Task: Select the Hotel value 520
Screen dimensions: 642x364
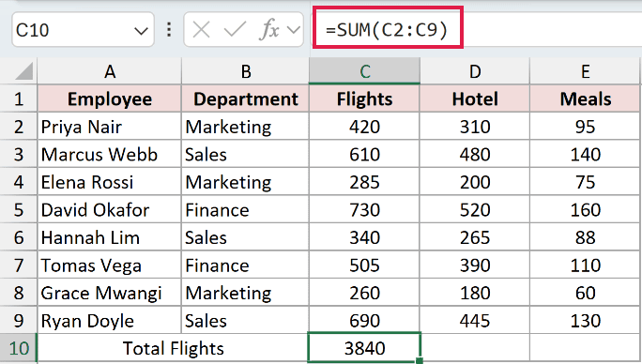Action: [x=475, y=209]
